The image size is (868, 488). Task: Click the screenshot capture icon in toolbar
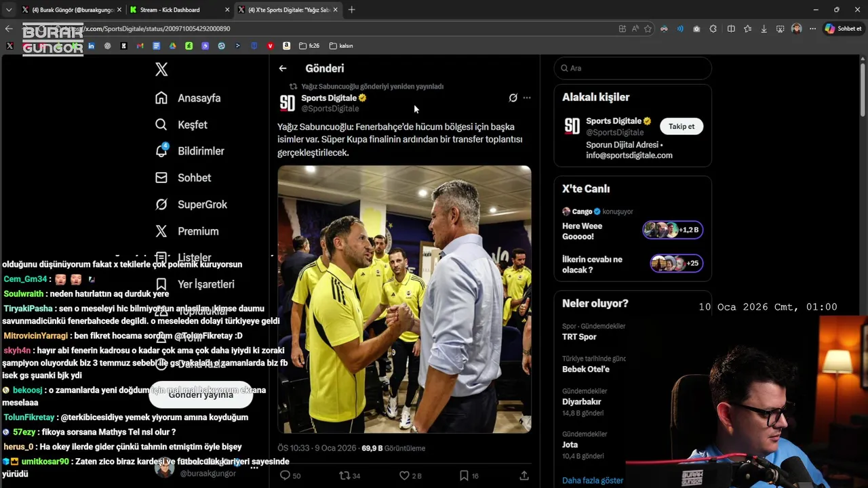(780, 28)
